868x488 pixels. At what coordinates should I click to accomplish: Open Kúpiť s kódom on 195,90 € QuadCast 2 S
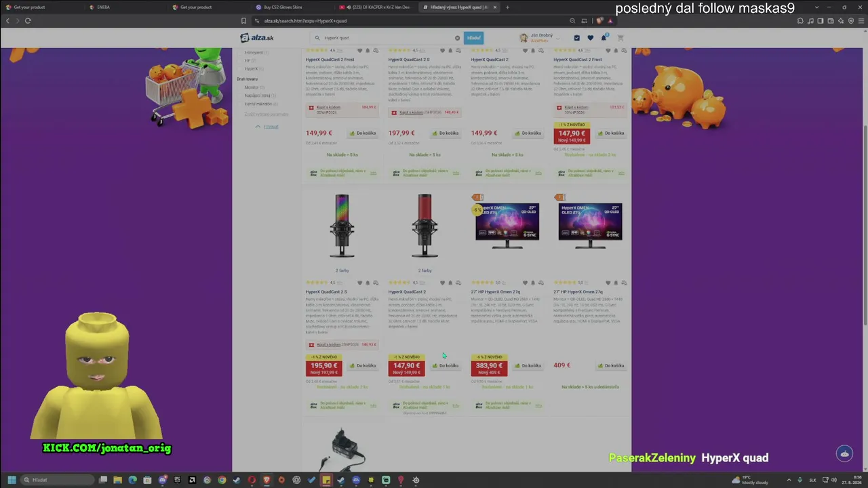coord(329,344)
